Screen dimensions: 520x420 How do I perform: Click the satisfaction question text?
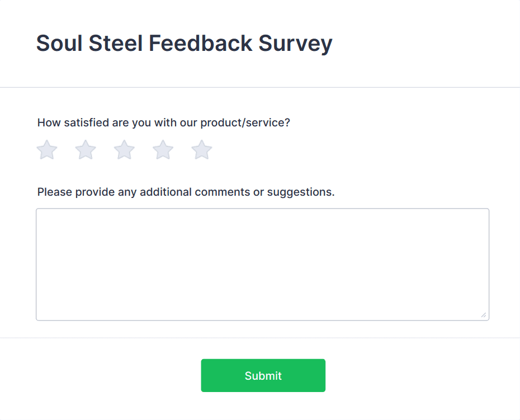(163, 122)
